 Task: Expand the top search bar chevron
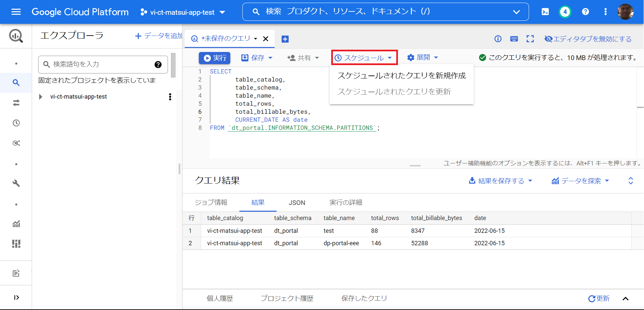(x=516, y=12)
